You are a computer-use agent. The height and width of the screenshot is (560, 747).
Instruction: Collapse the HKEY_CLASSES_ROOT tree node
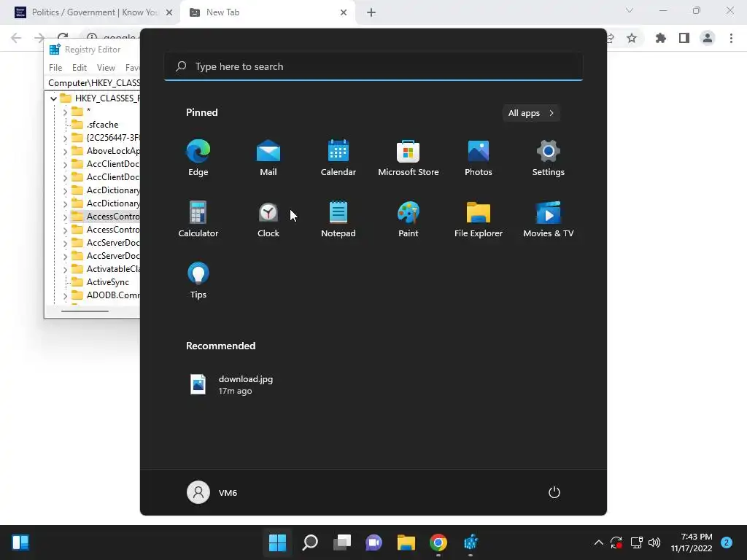pos(53,98)
